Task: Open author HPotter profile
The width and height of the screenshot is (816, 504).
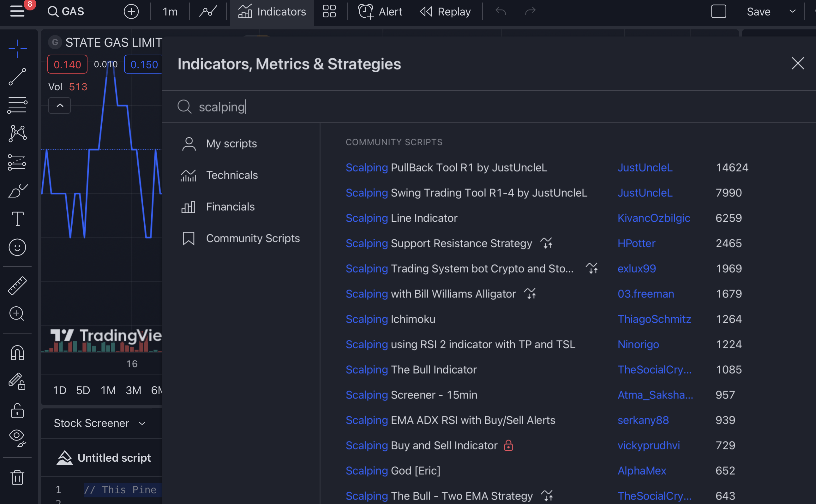Action: pos(636,243)
